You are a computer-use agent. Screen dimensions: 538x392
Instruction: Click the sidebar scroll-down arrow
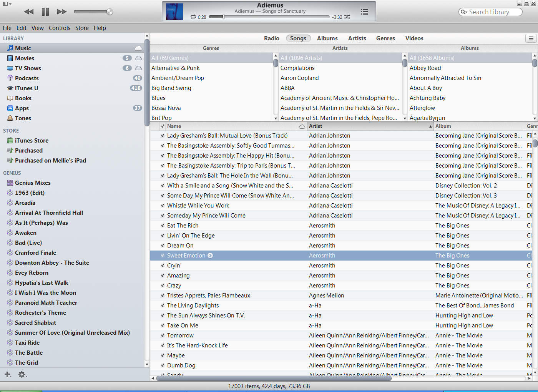click(147, 364)
